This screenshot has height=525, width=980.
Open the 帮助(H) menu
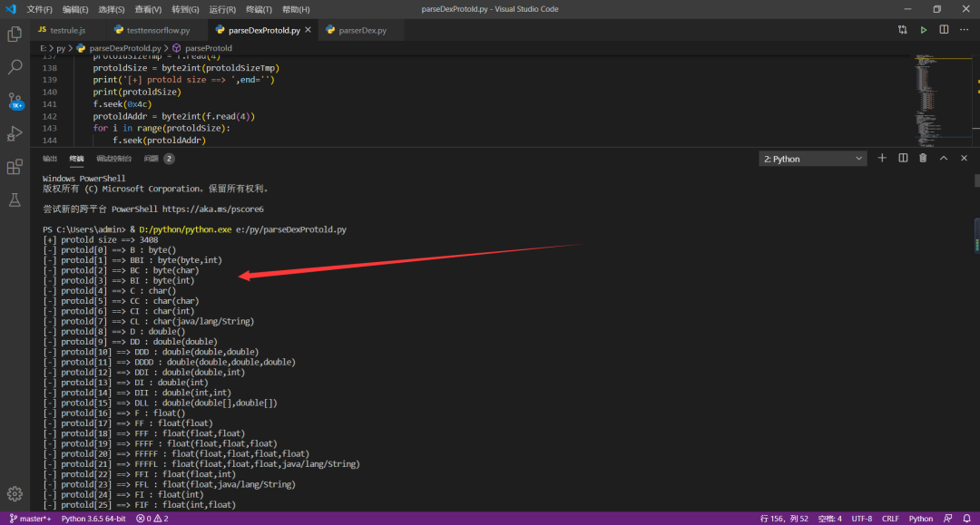(x=296, y=9)
